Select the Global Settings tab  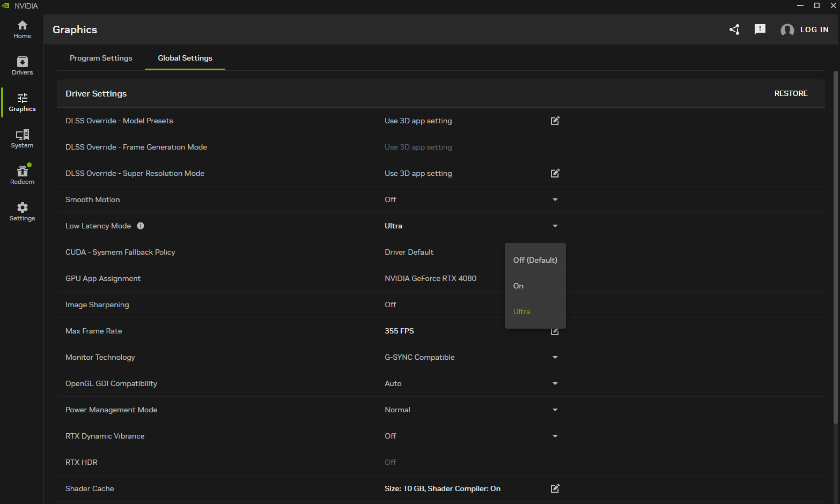[185, 58]
